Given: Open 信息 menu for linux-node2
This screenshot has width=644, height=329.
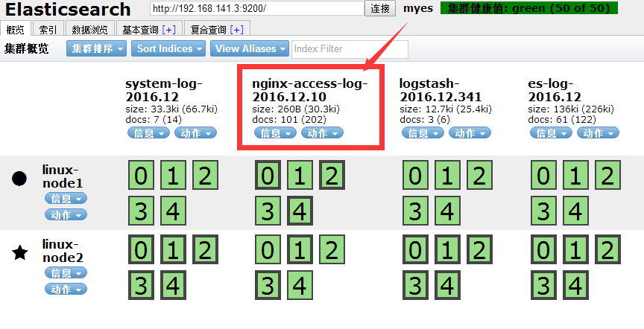Looking at the screenshot, I should [66, 272].
